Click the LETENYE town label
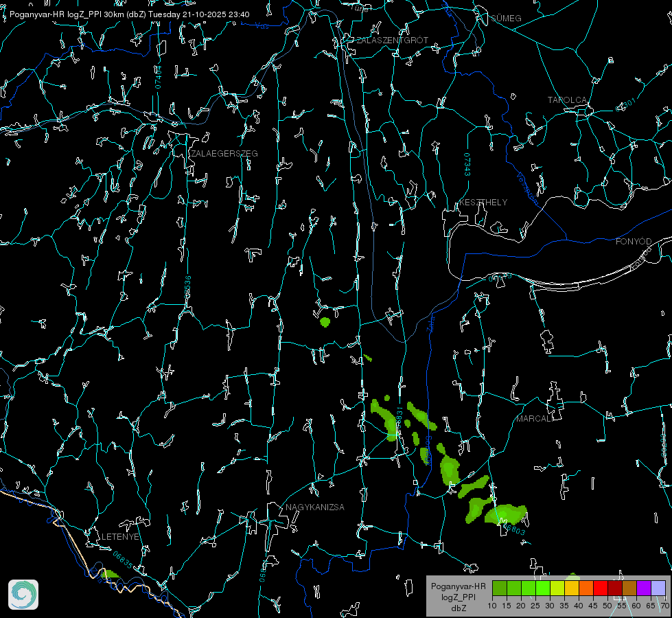Viewport: 672px width, 618px height. (120, 537)
